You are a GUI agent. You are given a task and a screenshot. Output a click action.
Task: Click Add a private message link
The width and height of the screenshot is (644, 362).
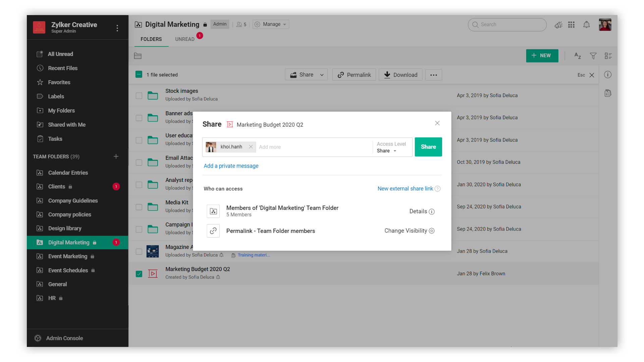pyautogui.click(x=231, y=166)
